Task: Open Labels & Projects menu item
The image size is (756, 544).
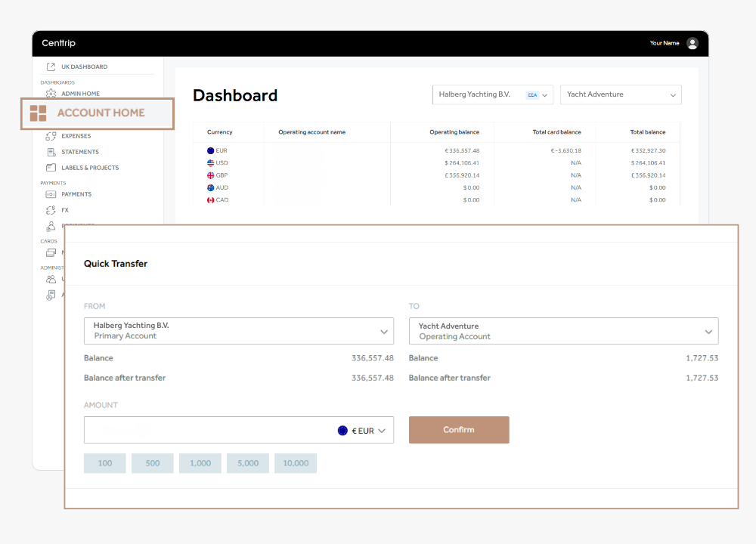Action: click(90, 168)
